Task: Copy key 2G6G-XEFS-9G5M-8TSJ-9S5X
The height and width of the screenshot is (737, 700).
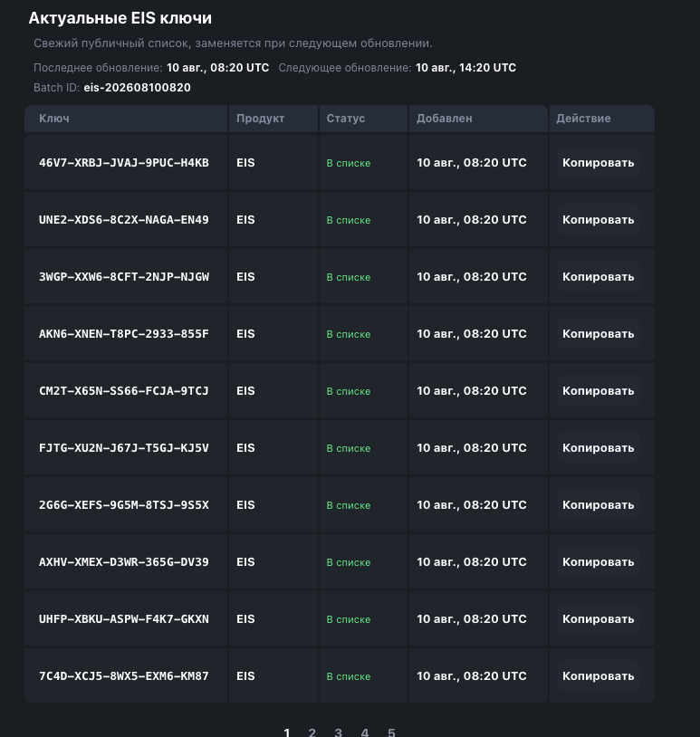Action: pyautogui.click(x=598, y=505)
